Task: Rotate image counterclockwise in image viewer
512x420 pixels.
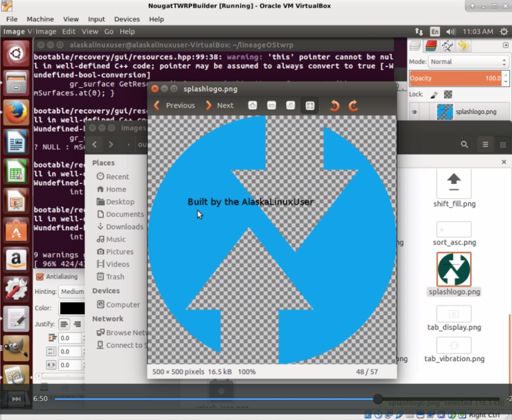Action: [335, 105]
